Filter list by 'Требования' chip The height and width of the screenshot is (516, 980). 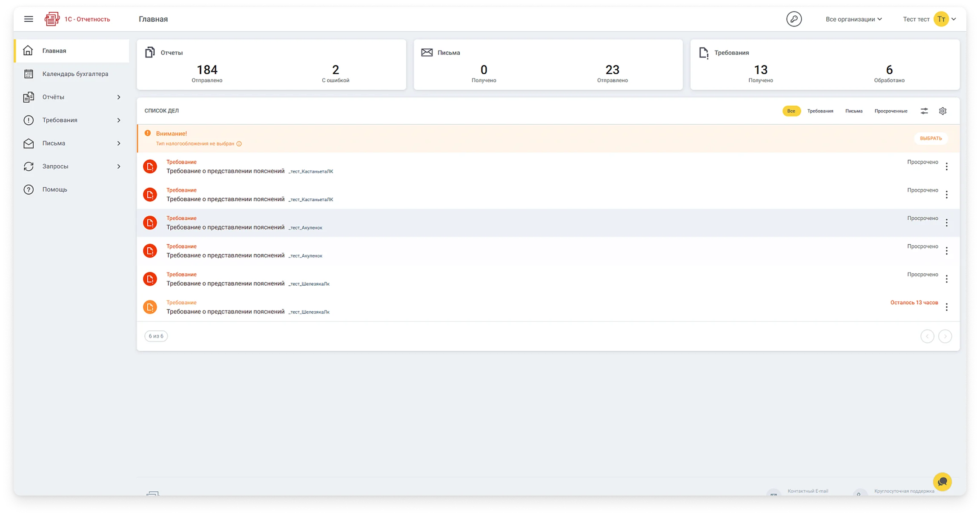820,111
